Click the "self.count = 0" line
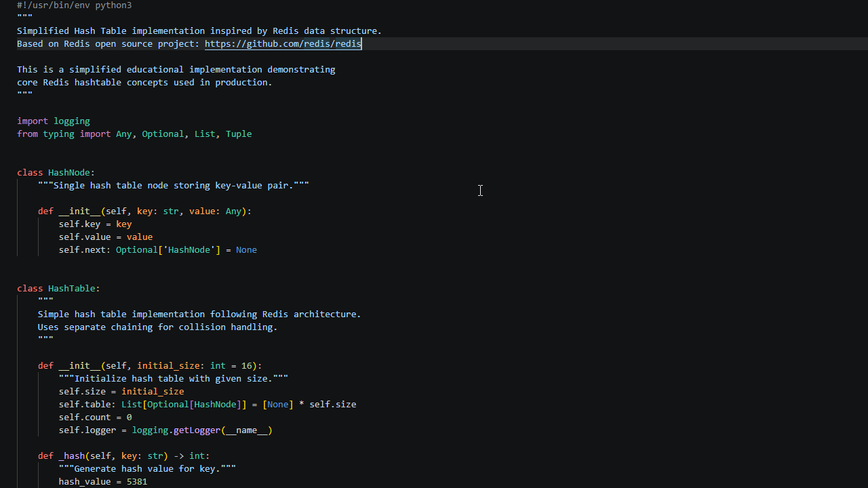Viewport: 868px width, 488px height. [95, 418]
